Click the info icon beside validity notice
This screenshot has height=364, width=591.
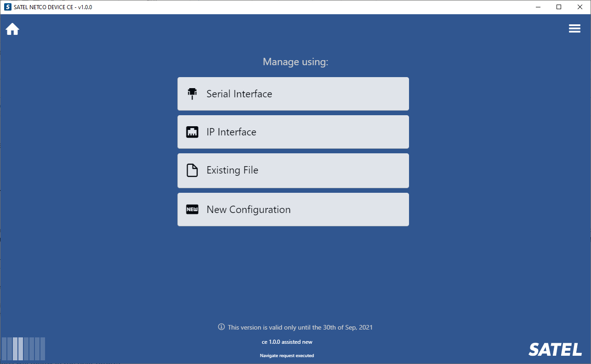221,327
